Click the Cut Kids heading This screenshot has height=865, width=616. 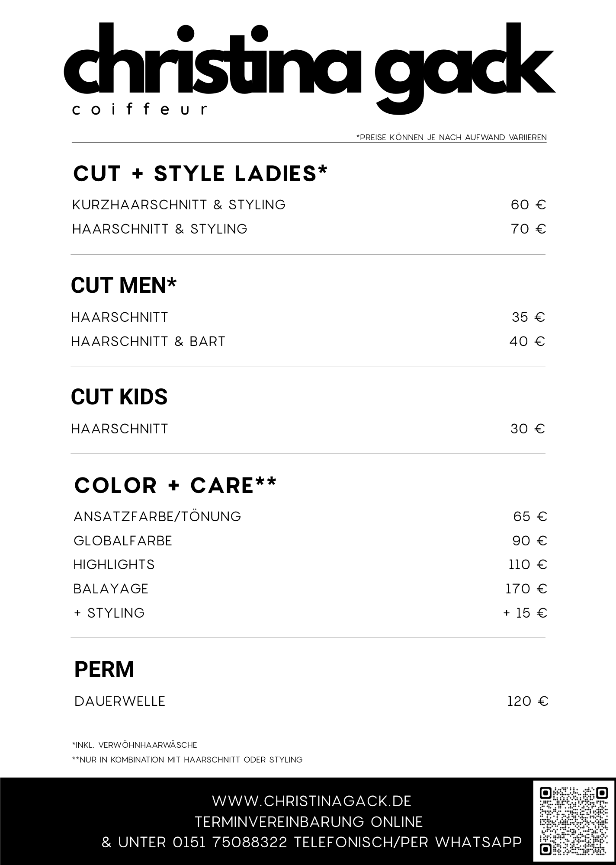pyautogui.click(x=119, y=397)
